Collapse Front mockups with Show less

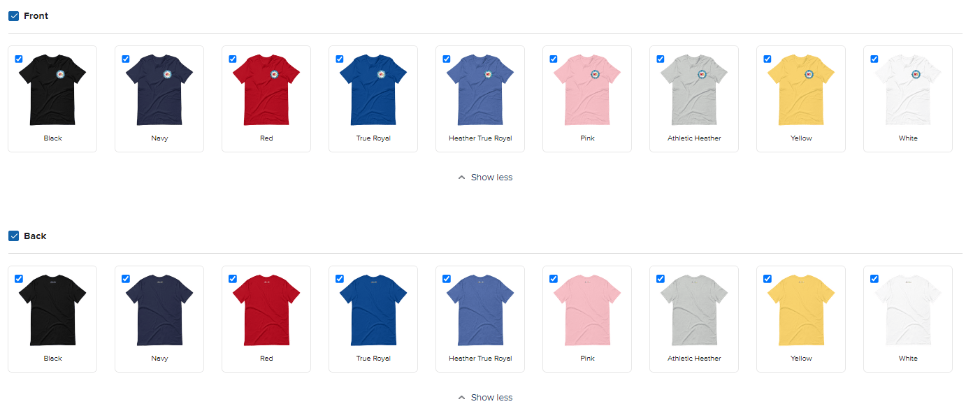tap(485, 178)
